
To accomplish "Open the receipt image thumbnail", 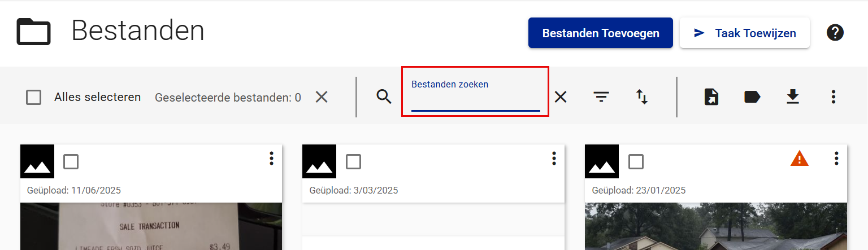I will click(151, 226).
